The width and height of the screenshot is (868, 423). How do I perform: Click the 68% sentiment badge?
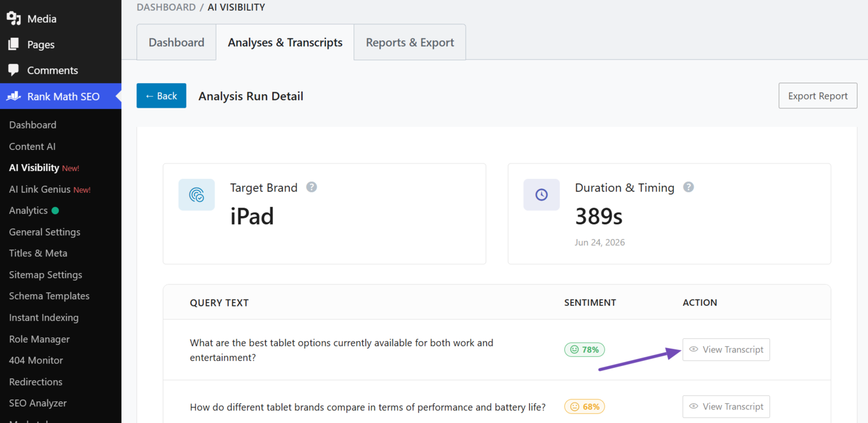point(584,407)
